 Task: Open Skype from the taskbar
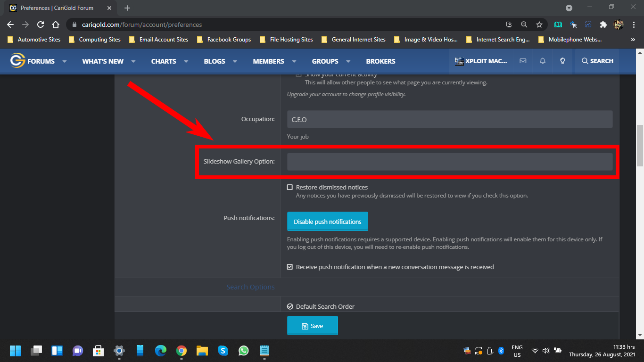(223, 351)
